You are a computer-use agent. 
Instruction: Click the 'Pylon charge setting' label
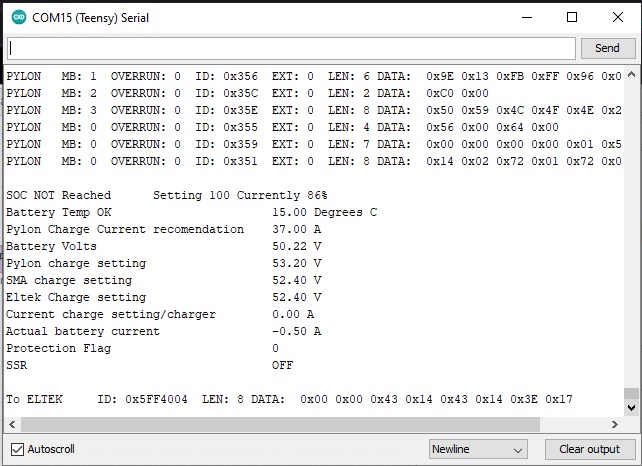click(x=76, y=263)
